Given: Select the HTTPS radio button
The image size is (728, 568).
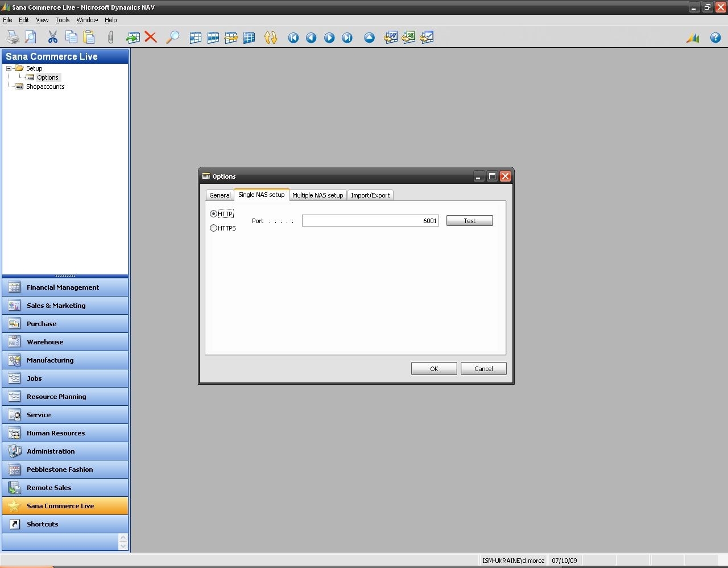Looking at the screenshot, I should click(213, 228).
